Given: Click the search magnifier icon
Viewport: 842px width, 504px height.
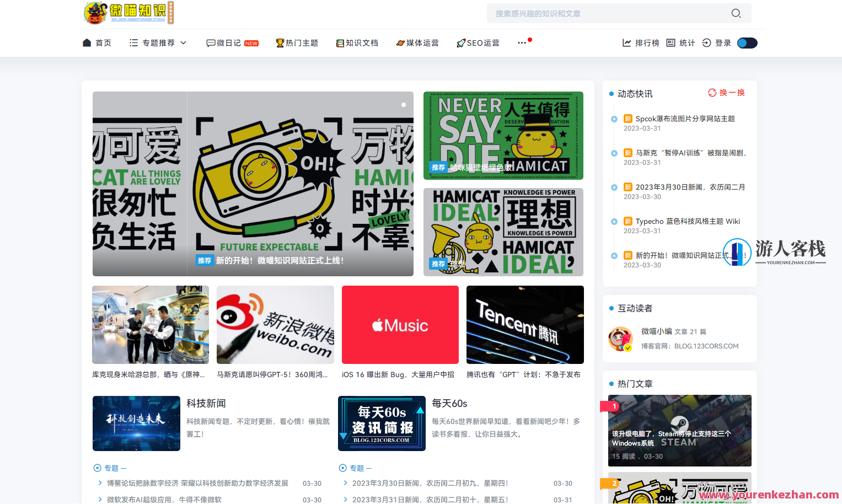Looking at the screenshot, I should point(736,13).
